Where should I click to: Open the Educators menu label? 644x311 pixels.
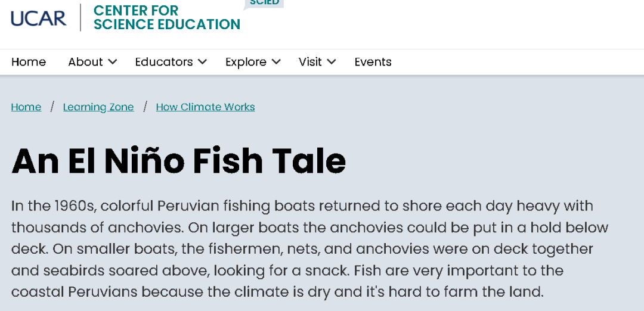click(164, 62)
